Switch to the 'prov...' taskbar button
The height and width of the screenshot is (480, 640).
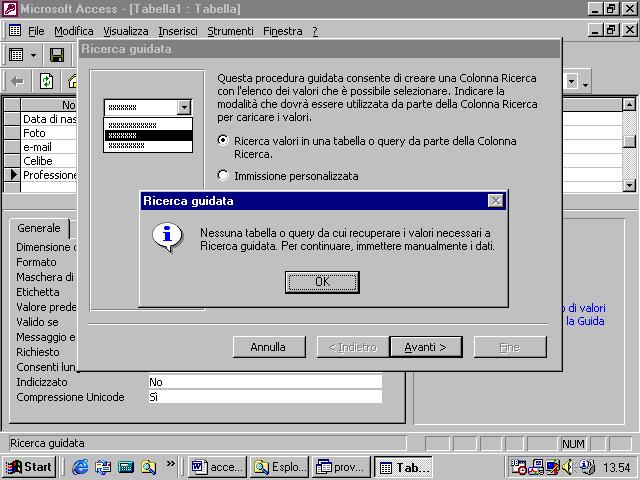341,467
